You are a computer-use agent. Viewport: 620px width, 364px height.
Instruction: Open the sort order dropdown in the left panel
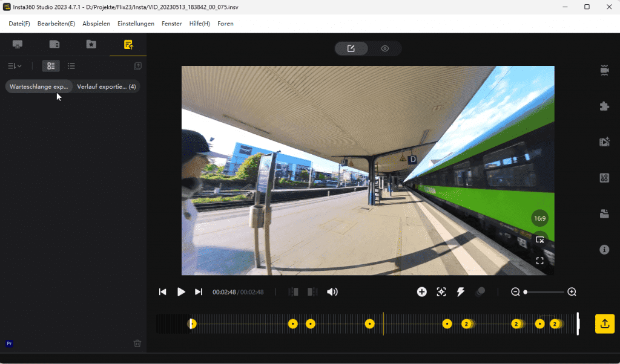[x=14, y=66]
